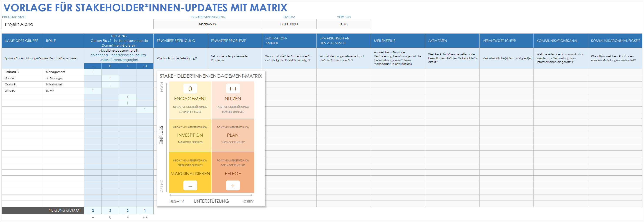Click the 1 value in Barbara B. row
This screenshot has width=644, height=222.
pyautogui.click(x=93, y=72)
